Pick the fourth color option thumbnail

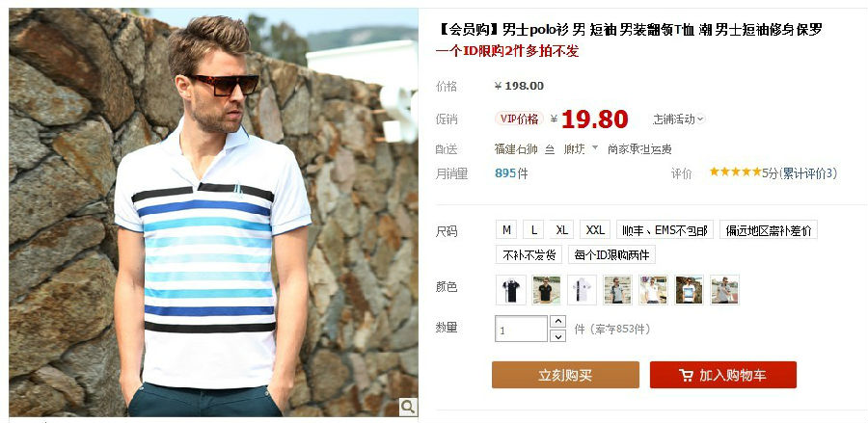coord(617,290)
